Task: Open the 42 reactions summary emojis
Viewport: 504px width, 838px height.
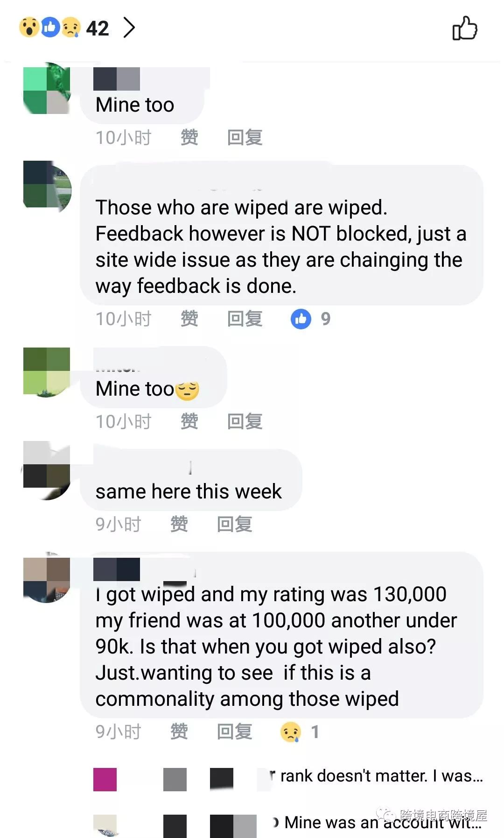Action: tap(49, 28)
